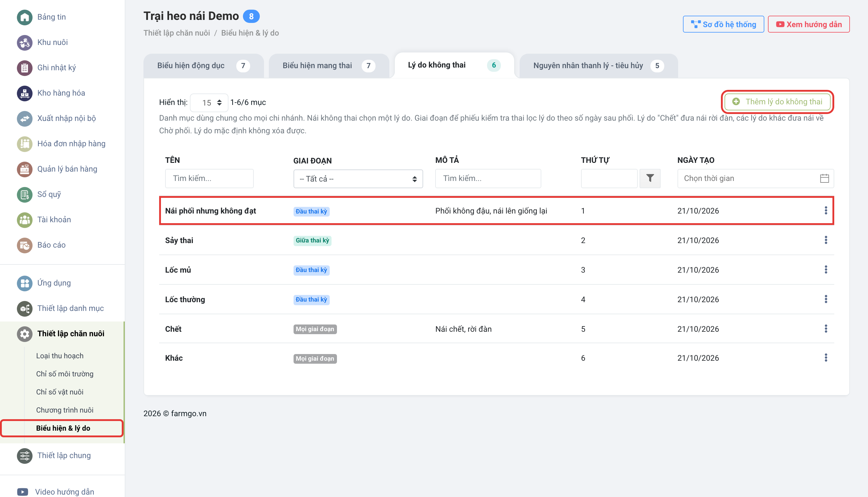Open Tài khoản users icon

24,220
